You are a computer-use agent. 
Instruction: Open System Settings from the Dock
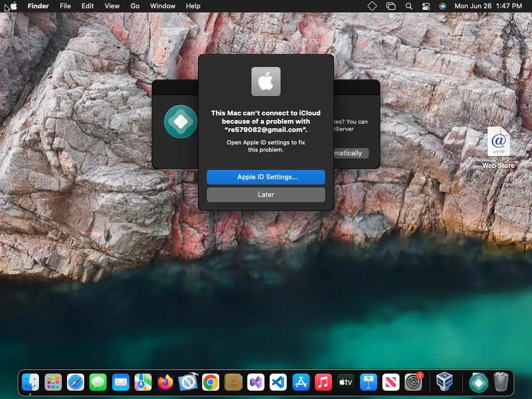(413, 382)
